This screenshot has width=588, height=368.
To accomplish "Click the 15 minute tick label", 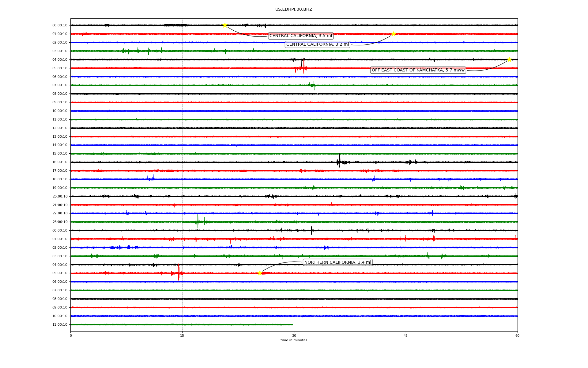I will (182, 335).
